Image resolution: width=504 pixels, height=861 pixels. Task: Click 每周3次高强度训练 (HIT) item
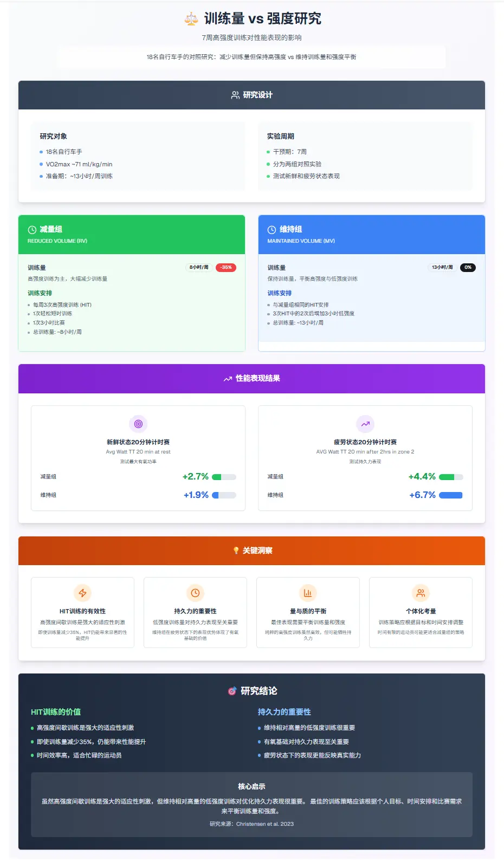coord(62,305)
